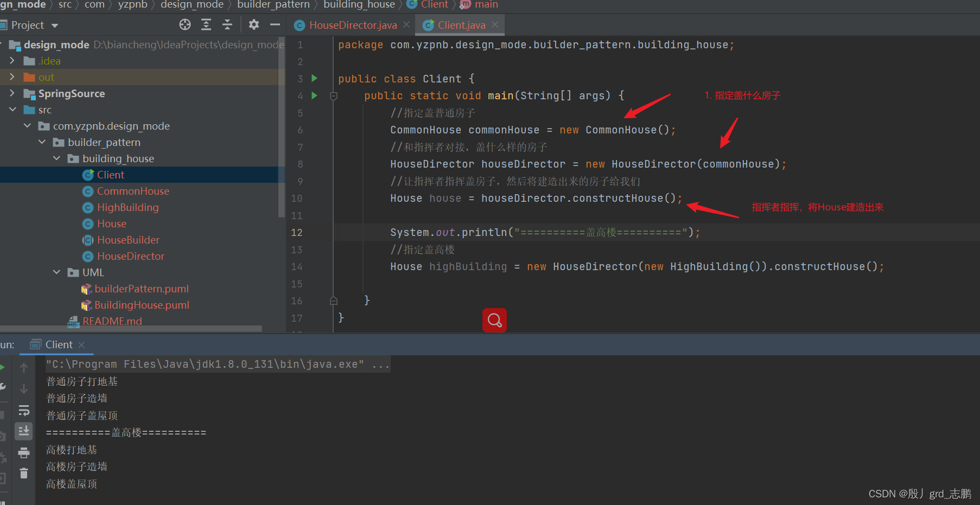The width and height of the screenshot is (980, 505).
Task: Close the Client run tab
Action: [x=81, y=345]
